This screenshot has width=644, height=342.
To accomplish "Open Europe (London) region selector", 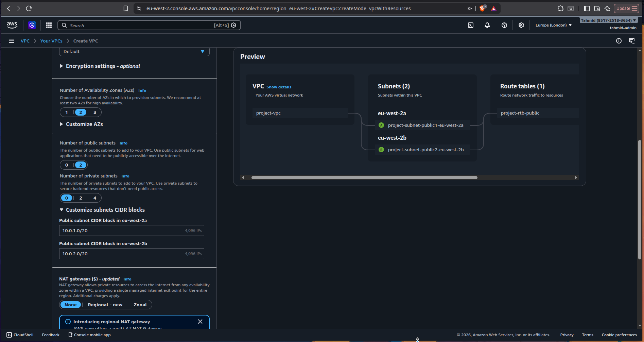I will point(554,25).
